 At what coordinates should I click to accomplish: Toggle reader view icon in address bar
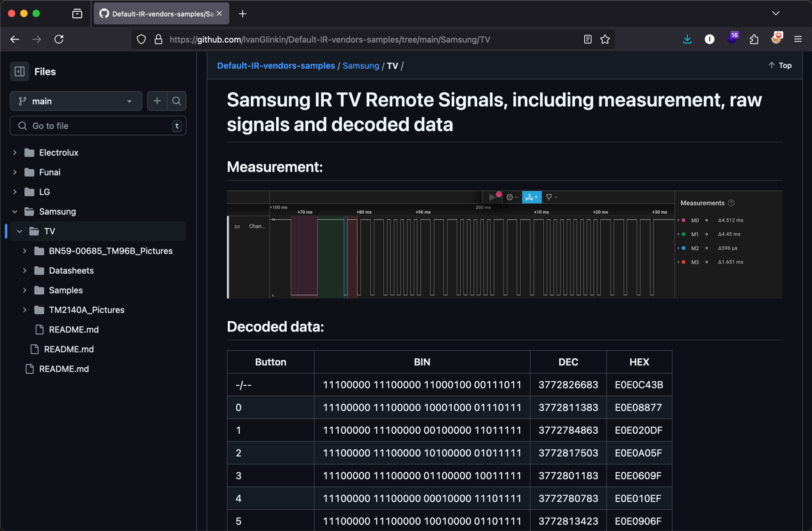click(587, 40)
